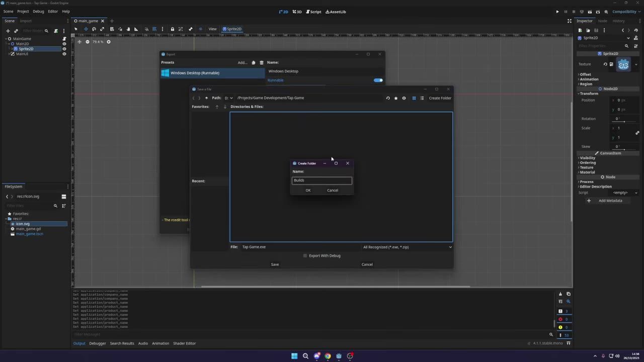Click the folder Name input field
This screenshot has width=644, height=362.
(x=322, y=180)
